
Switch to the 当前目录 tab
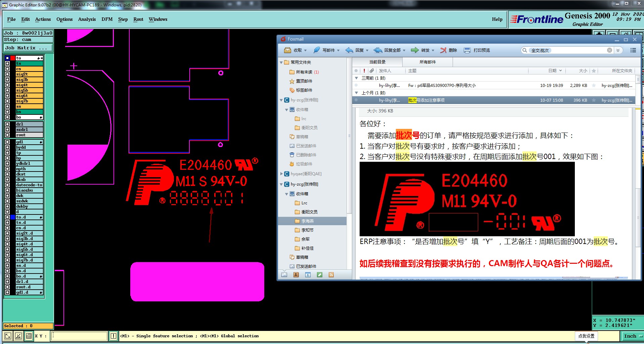click(377, 62)
